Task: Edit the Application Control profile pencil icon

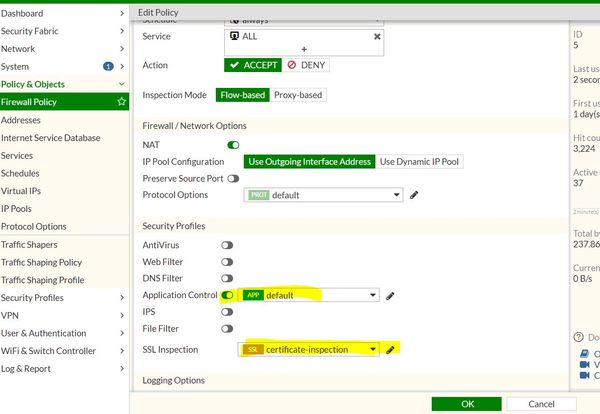Action: (x=391, y=295)
